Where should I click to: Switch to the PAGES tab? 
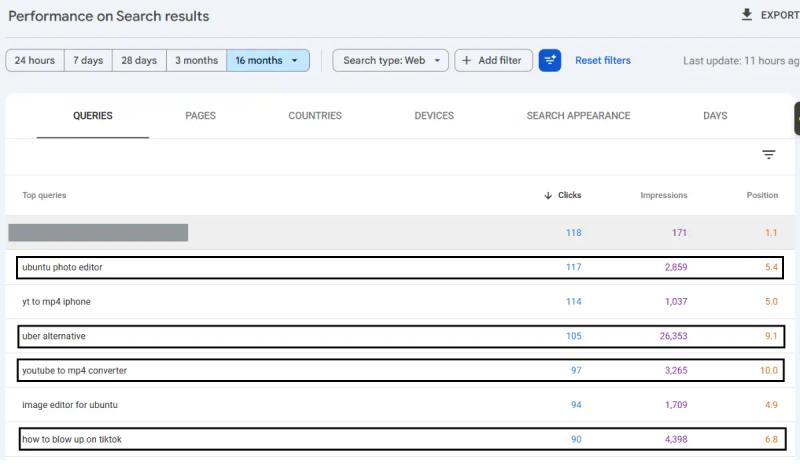pyautogui.click(x=201, y=116)
